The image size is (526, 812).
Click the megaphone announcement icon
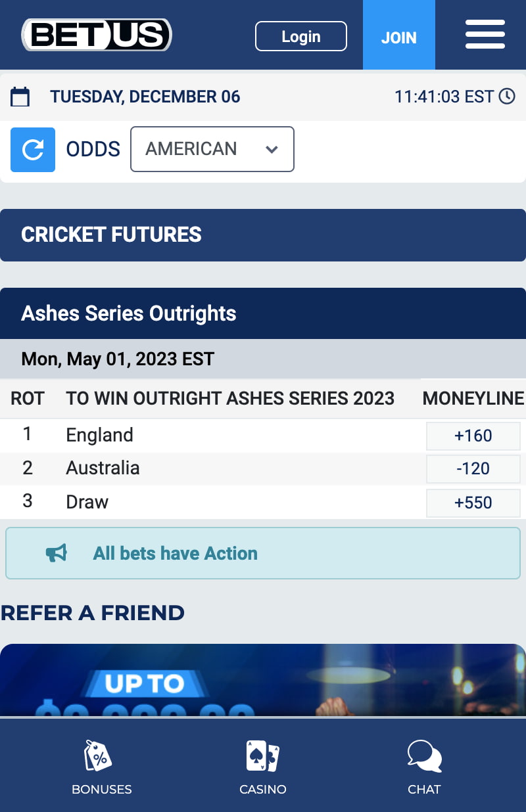point(57,554)
